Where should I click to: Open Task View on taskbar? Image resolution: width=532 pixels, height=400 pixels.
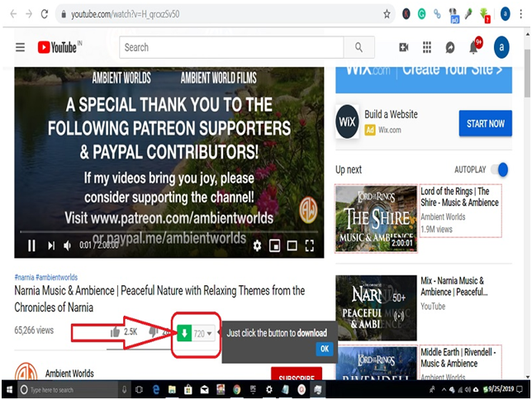click(x=139, y=390)
